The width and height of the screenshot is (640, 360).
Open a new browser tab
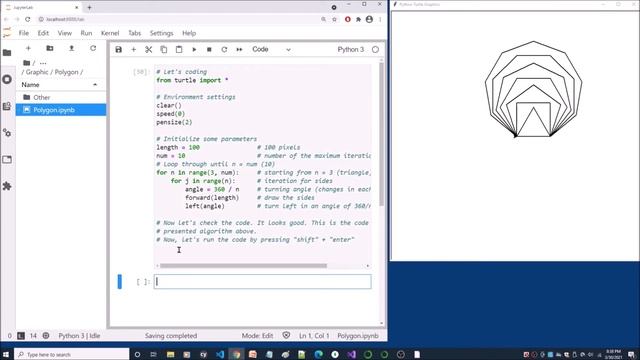[x=89, y=7]
